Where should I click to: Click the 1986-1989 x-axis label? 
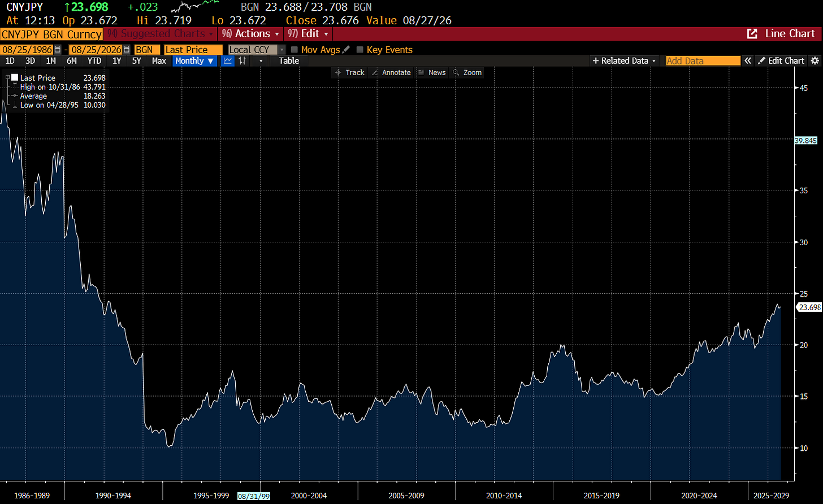(x=31, y=496)
